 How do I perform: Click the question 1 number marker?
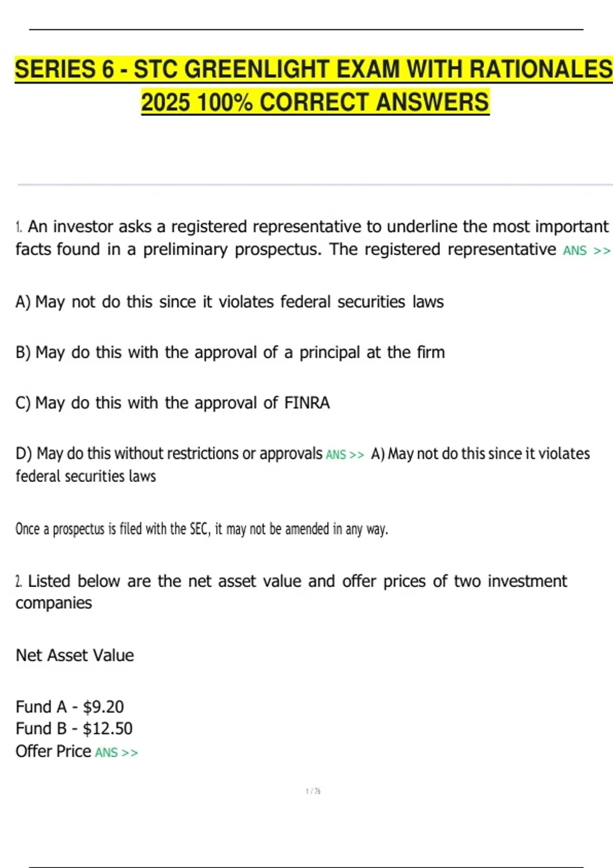point(19,227)
